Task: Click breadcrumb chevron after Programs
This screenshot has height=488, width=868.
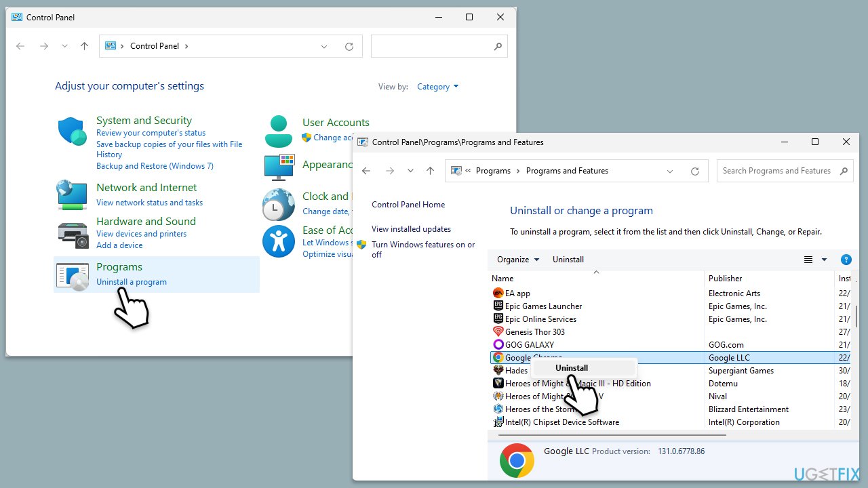Action: (x=518, y=171)
